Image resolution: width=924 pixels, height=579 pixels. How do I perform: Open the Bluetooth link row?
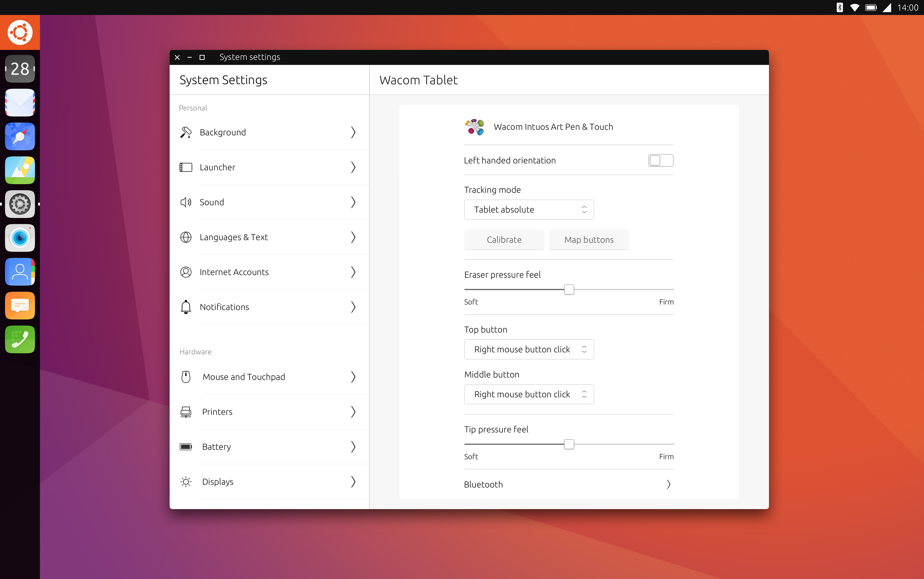click(x=569, y=485)
